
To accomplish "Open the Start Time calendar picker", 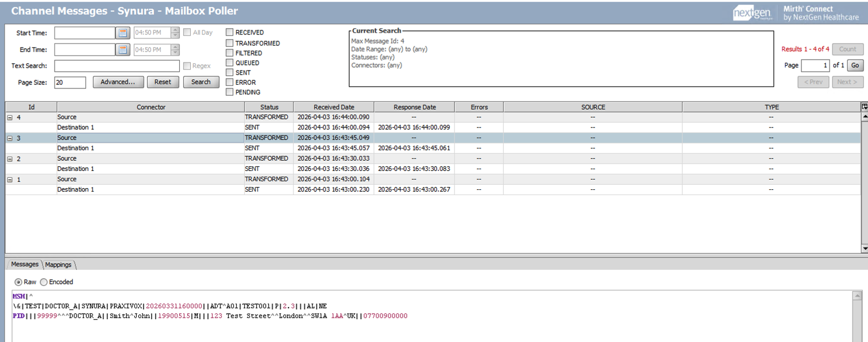I will (124, 33).
